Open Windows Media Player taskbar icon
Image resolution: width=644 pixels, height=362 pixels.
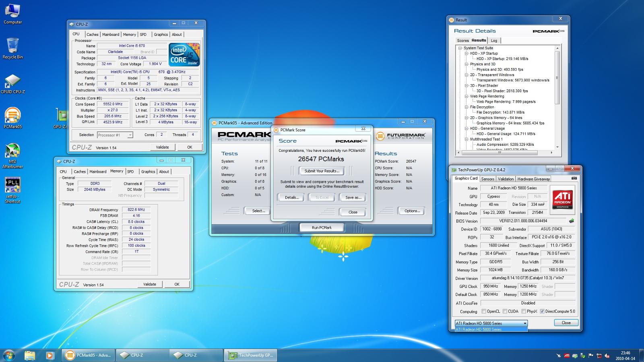point(50,355)
